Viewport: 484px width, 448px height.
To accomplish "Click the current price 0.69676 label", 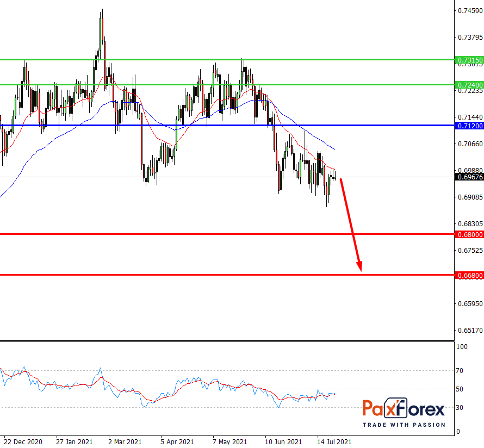I will coord(469,177).
